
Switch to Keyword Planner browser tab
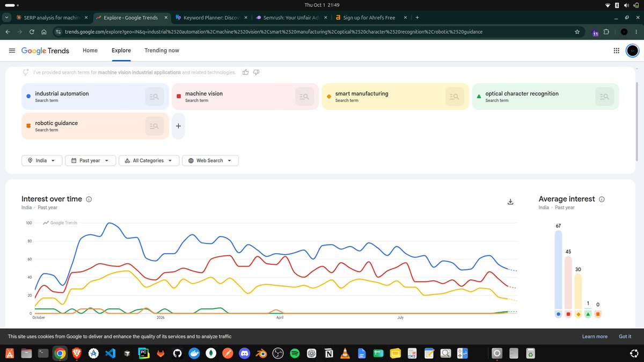coord(212,17)
